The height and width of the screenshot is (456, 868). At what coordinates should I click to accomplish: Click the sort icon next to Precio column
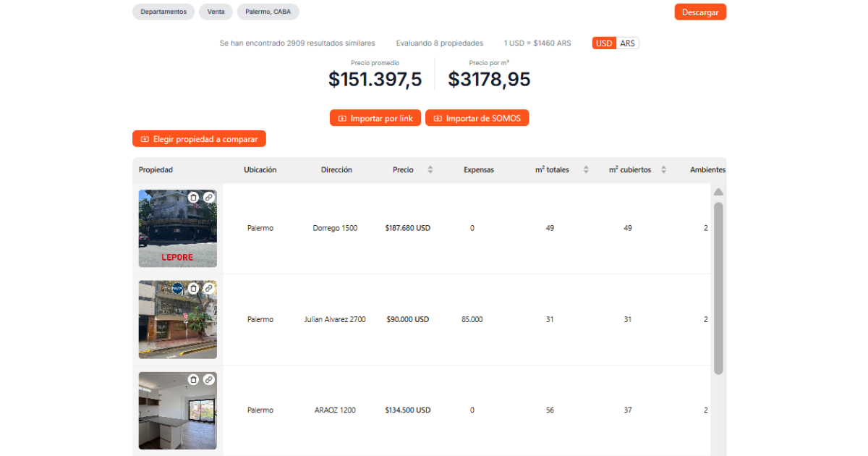tap(430, 169)
